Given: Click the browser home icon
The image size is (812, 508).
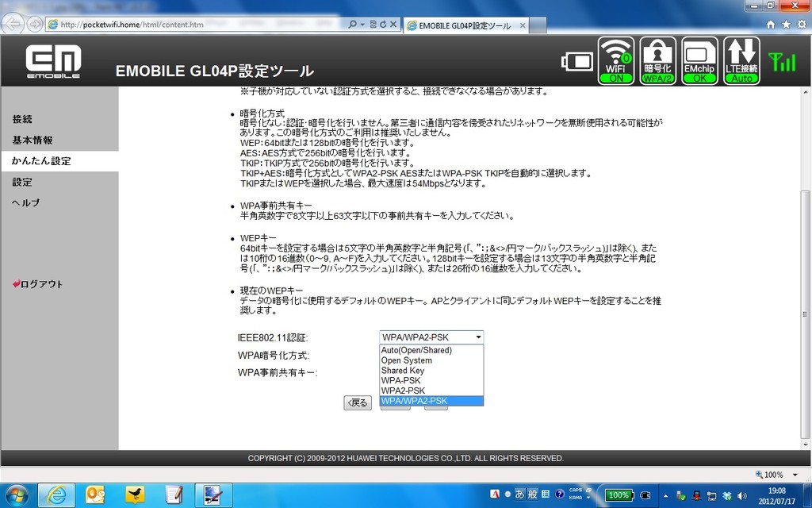Looking at the screenshot, I should (x=771, y=25).
